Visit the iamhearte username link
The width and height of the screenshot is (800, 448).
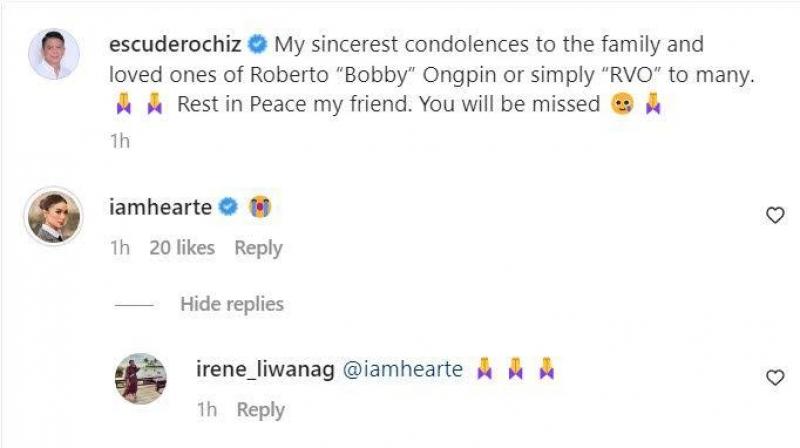pyautogui.click(x=160, y=207)
